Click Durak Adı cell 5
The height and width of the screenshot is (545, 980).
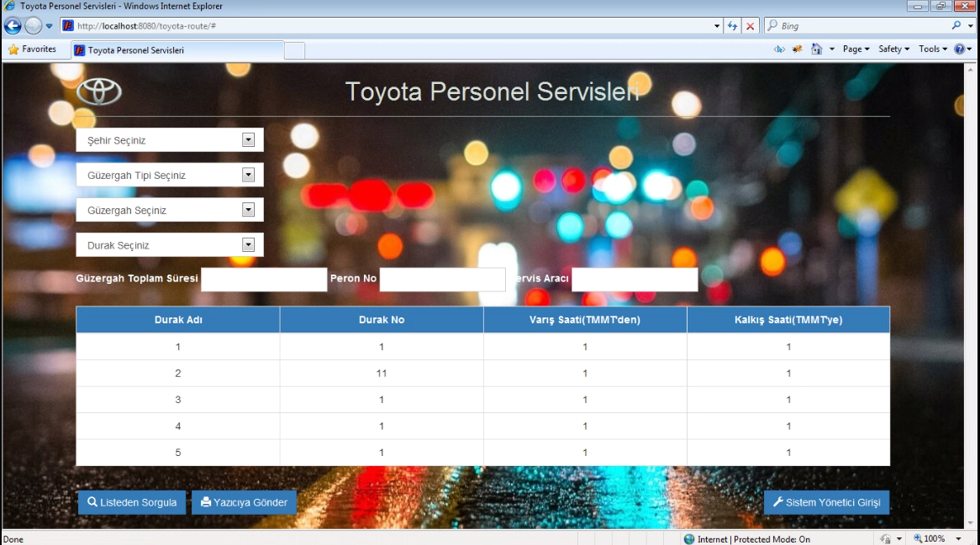[178, 453]
